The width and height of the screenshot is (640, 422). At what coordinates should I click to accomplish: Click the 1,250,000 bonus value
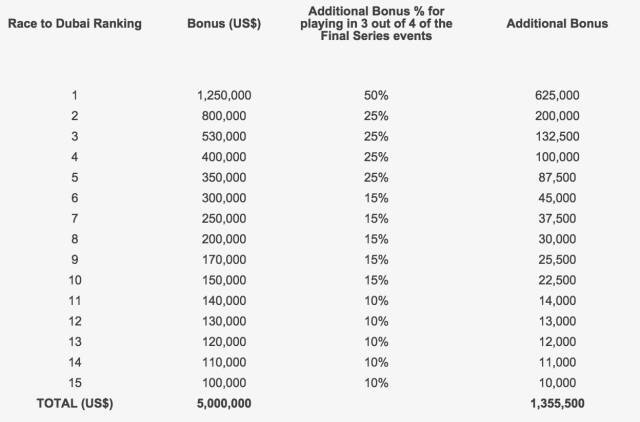[224, 96]
